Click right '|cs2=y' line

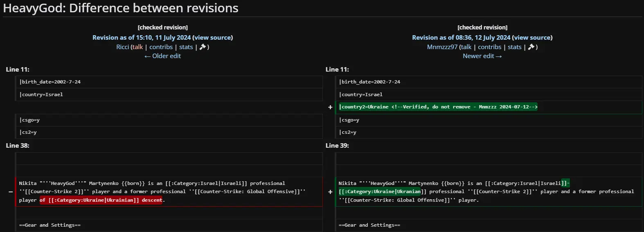click(489, 132)
